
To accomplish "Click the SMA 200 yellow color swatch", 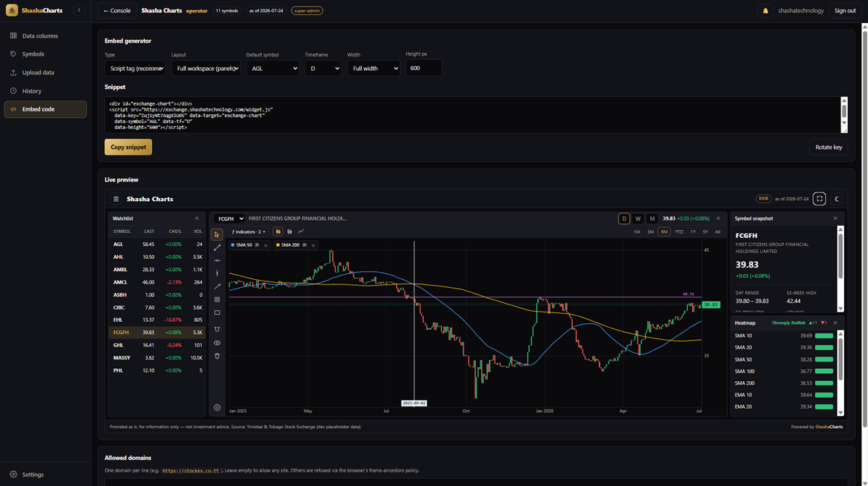I will click(x=278, y=245).
